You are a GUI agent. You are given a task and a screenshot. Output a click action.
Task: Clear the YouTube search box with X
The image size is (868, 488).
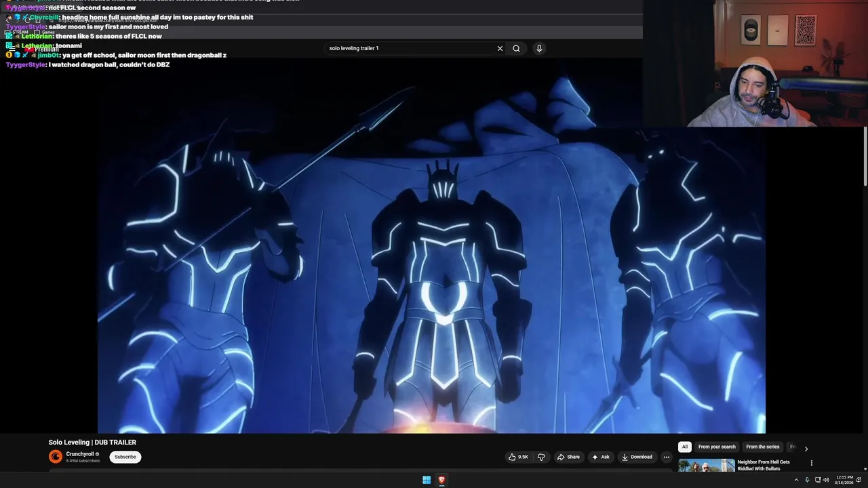(x=500, y=49)
